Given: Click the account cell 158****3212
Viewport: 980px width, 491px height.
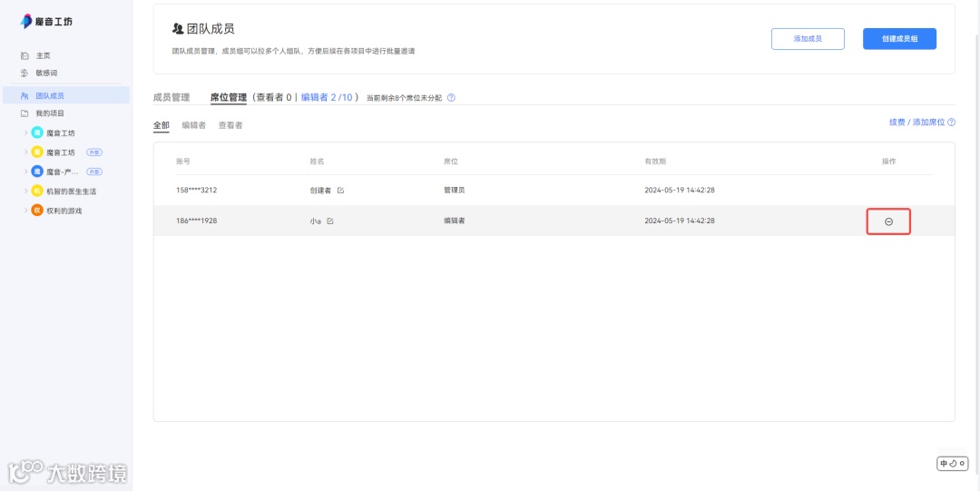Looking at the screenshot, I should coord(196,191).
